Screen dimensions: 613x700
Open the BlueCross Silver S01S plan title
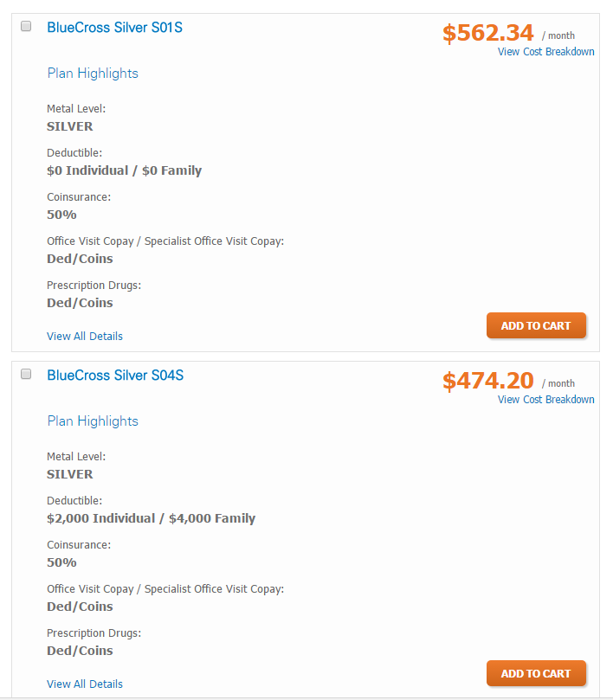click(114, 28)
